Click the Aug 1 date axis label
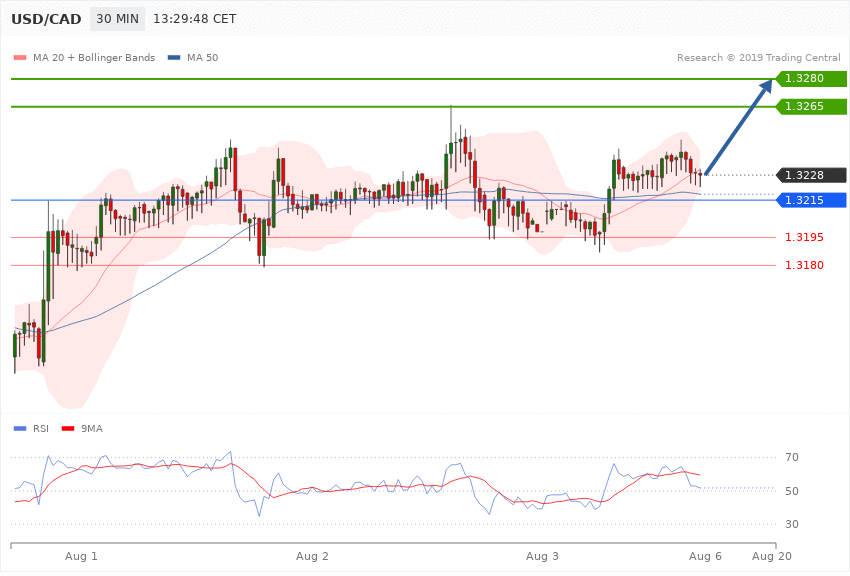The width and height of the screenshot is (850, 576). pyautogui.click(x=81, y=556)
